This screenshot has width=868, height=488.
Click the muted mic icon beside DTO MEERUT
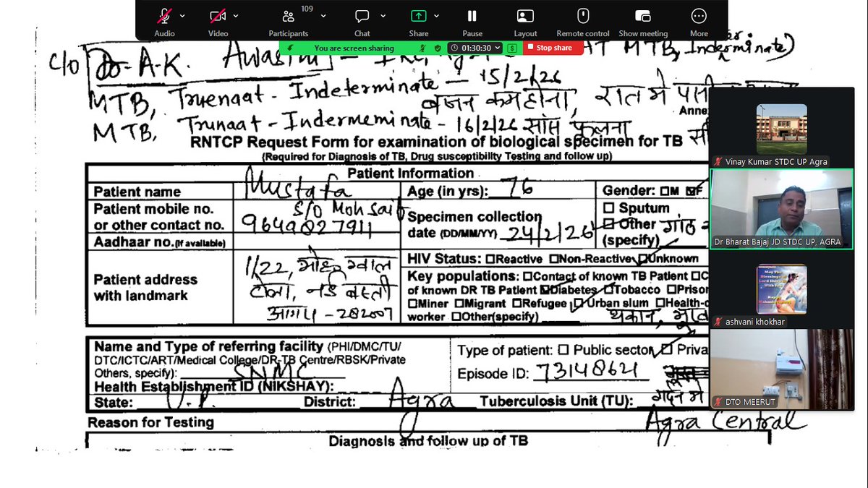(x=718, y=402)
